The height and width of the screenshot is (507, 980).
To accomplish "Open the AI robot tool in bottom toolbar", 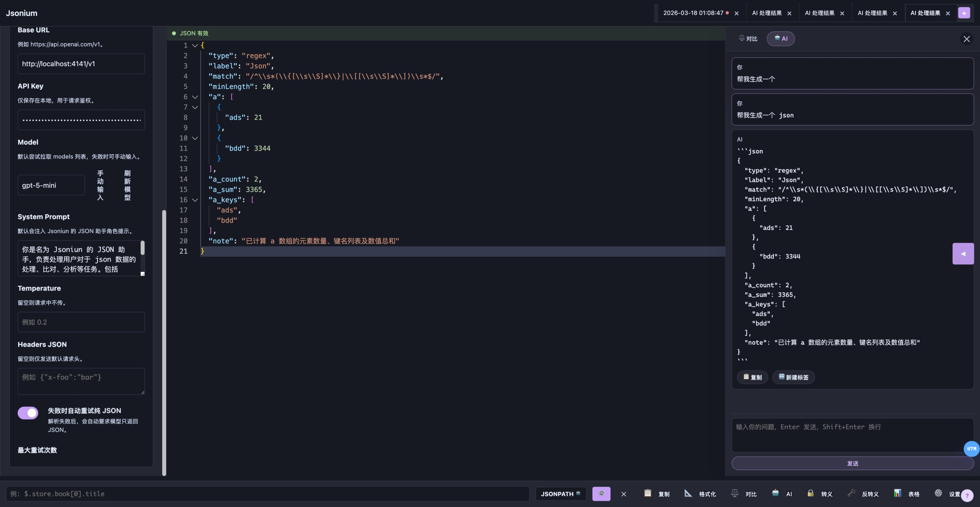I will pyautogui.click(x=782, y=494).
